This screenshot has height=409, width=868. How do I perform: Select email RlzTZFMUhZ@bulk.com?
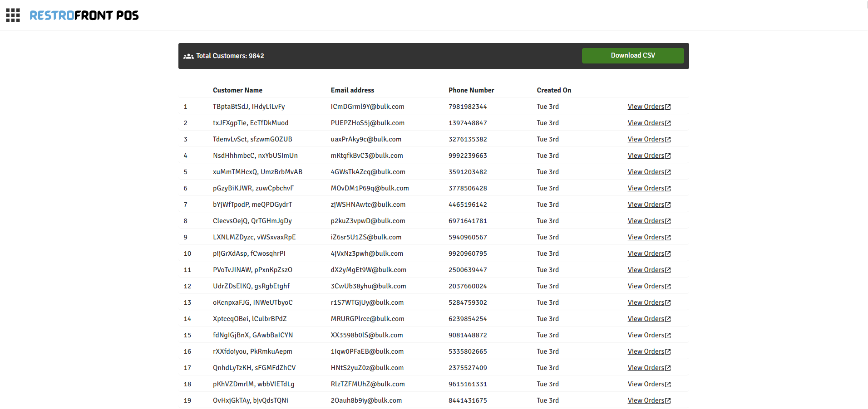(x=368, y=384)
